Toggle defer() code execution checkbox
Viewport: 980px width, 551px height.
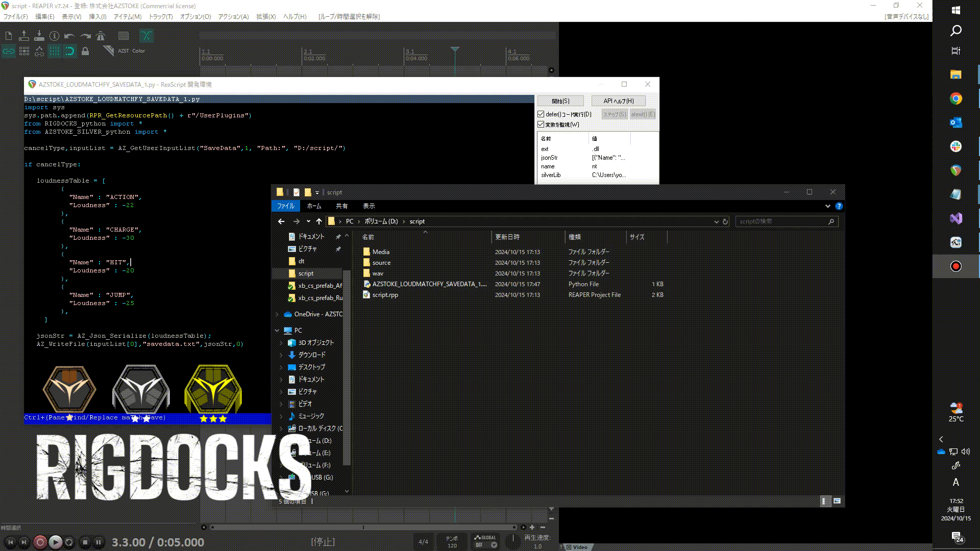tap(541, 114)
